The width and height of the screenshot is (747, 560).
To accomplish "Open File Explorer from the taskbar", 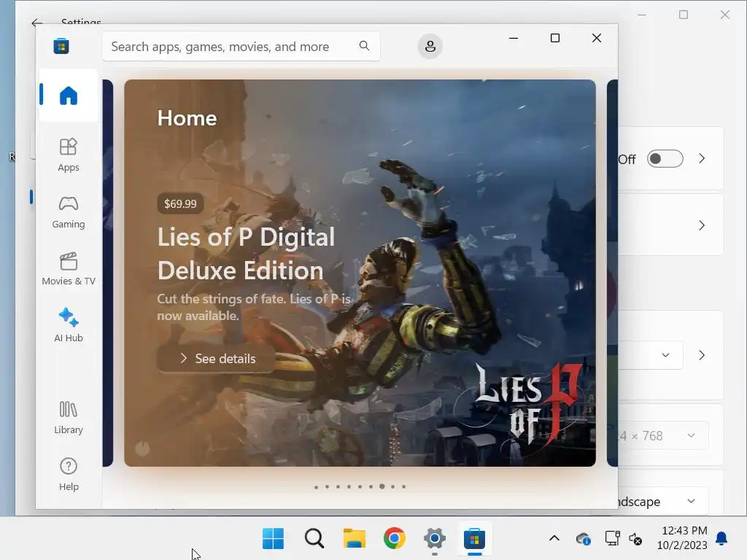I will pos(355,539).
